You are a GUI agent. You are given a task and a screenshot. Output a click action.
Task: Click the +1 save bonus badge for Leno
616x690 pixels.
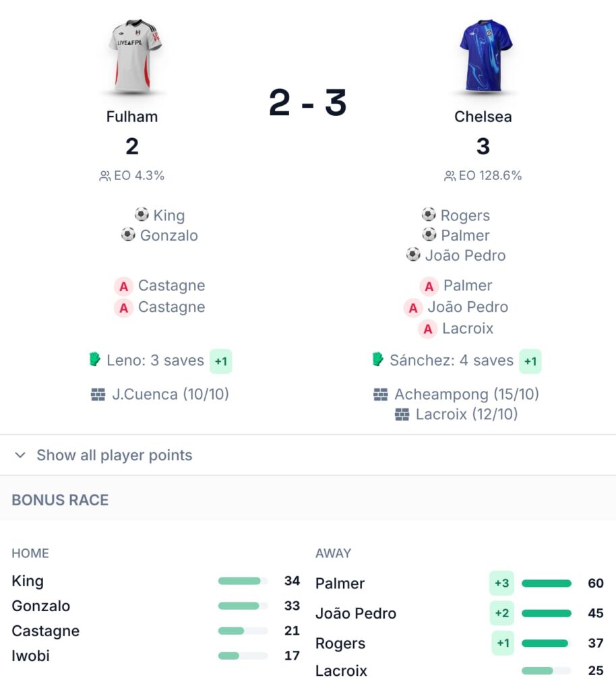coord(221,361)
